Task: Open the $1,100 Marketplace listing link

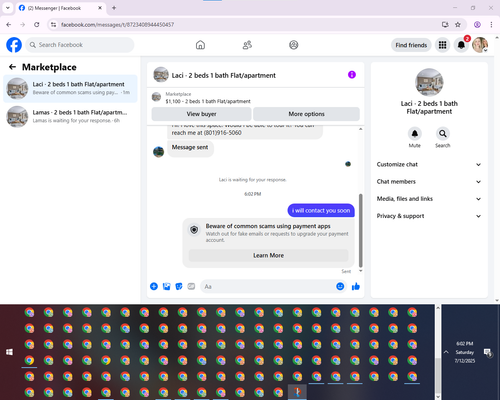Action: click(208, 101)
